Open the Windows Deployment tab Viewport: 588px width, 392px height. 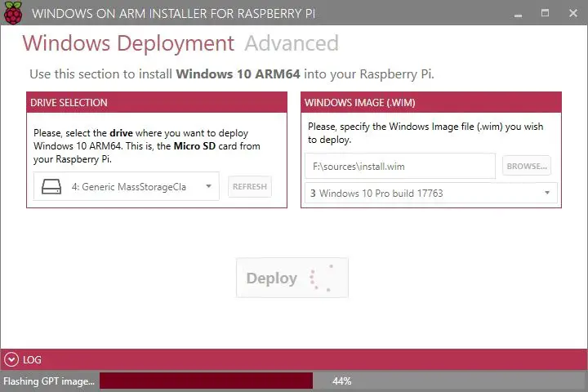(x=128, y=43)
